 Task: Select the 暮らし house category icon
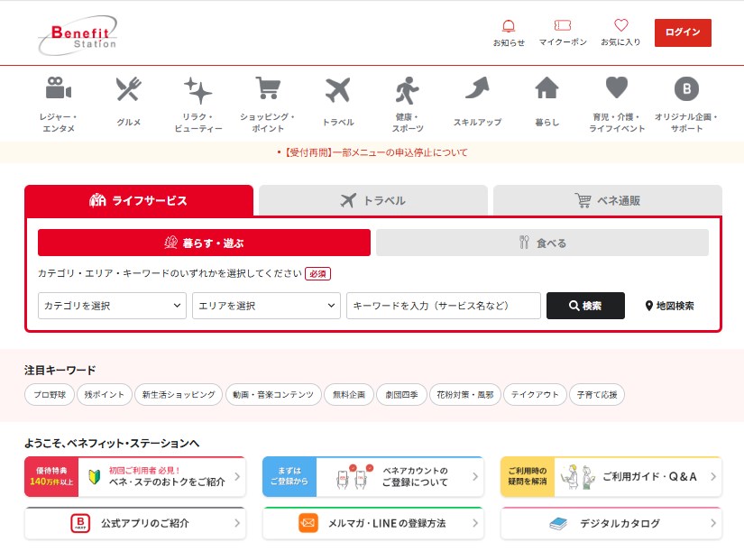(x=547, y=87)
